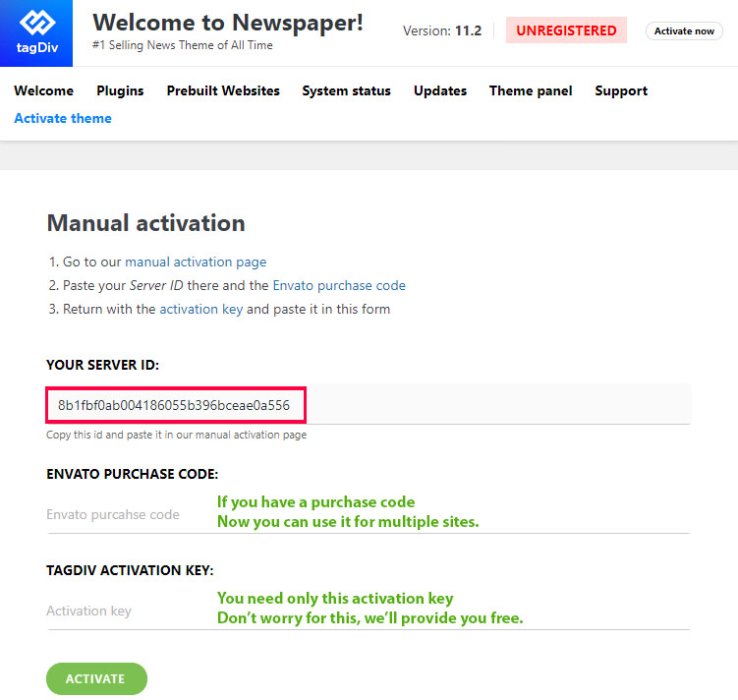Screen dimensions: 738x700
Task: Focus the Activation key input
Action: pyautogui.click(x=369, y=611)
